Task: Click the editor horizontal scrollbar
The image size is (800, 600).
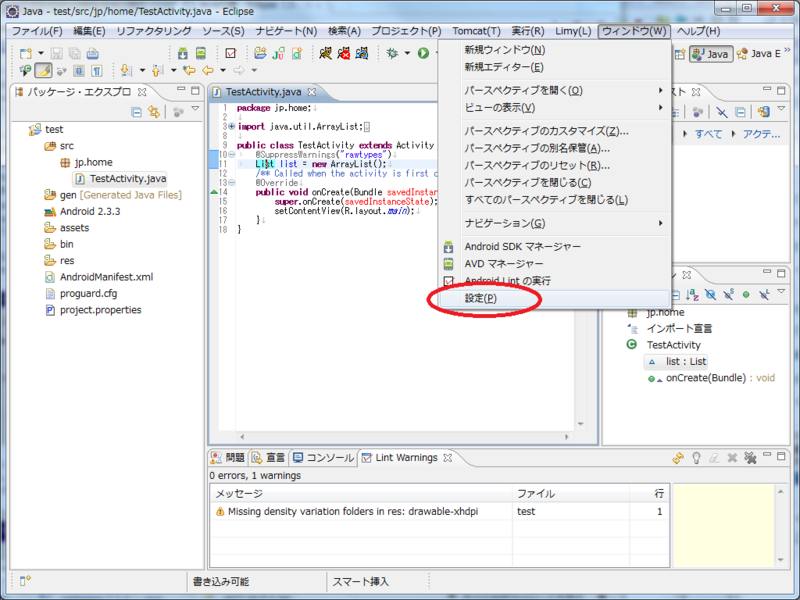Action: [405, 437]
